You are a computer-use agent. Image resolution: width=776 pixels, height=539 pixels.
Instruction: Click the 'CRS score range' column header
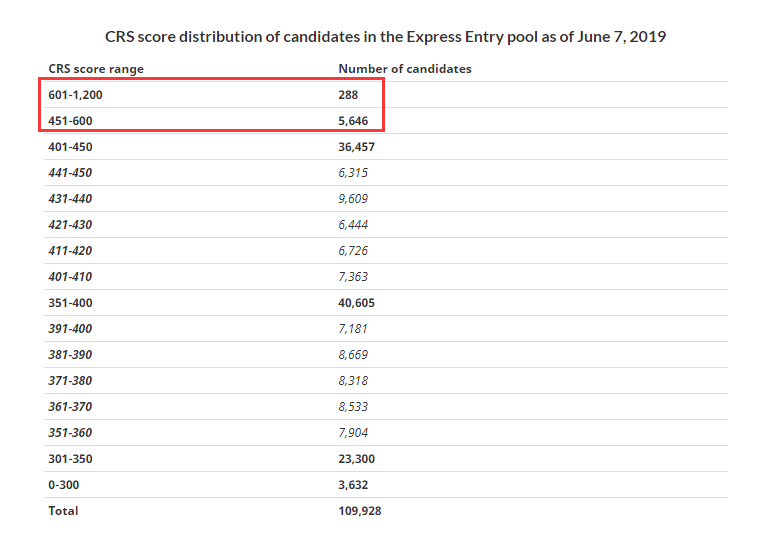tap(96, 69)
